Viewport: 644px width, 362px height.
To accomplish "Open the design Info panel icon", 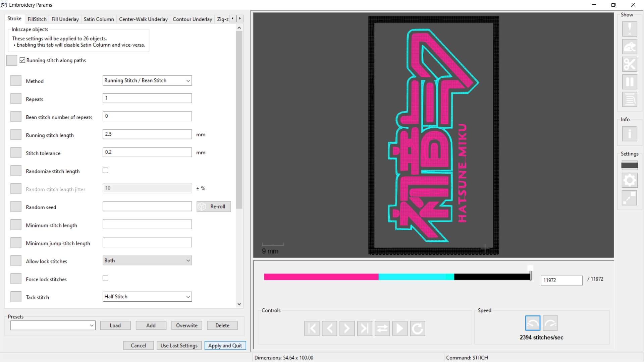I will tap(630, 134).
